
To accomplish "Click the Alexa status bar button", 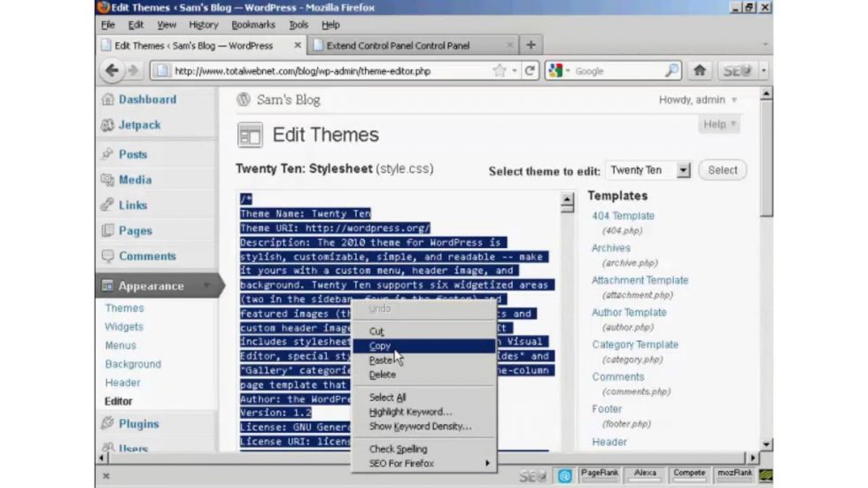I will 645,476.
